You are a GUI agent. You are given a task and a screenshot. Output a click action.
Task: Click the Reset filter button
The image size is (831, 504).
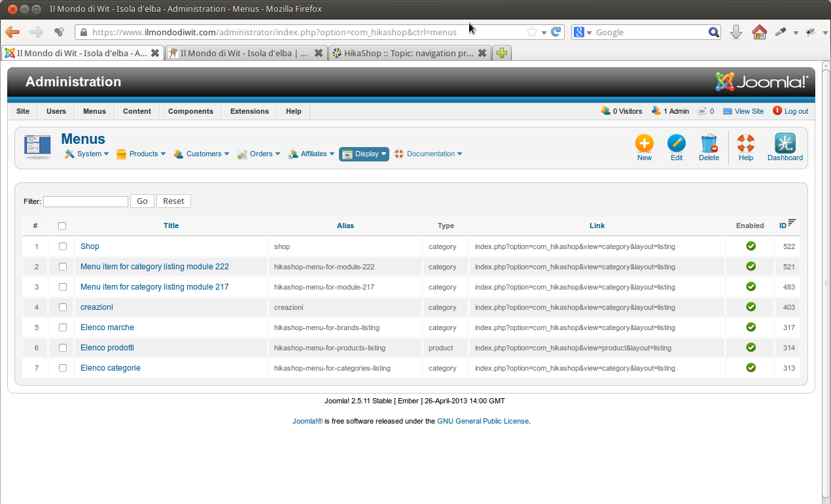click(173, 201)
